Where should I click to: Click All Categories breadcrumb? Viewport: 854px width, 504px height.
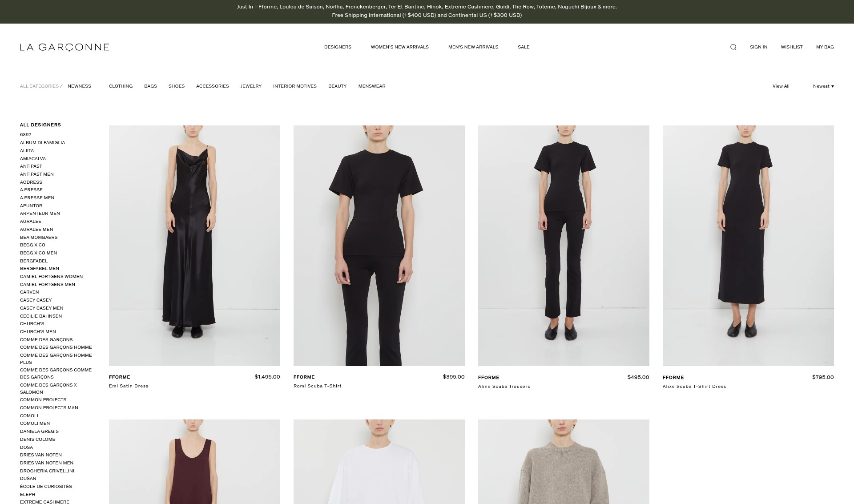point(39,86)
